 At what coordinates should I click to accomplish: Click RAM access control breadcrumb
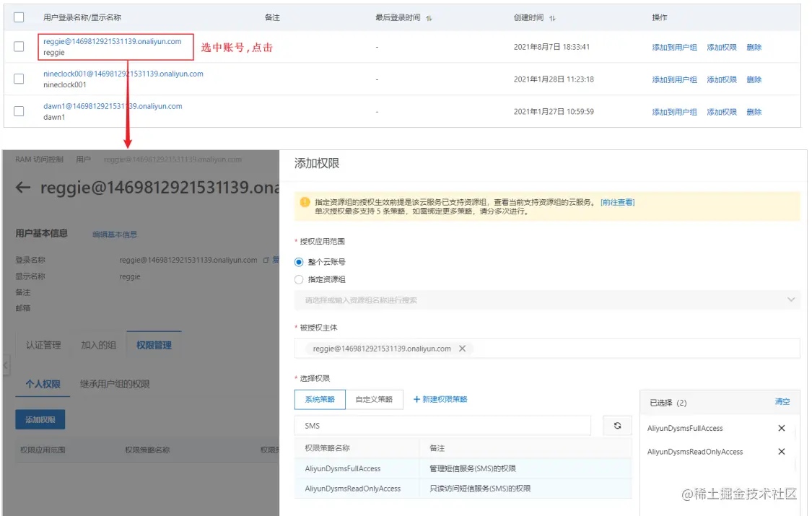click(x=40, y=159)
